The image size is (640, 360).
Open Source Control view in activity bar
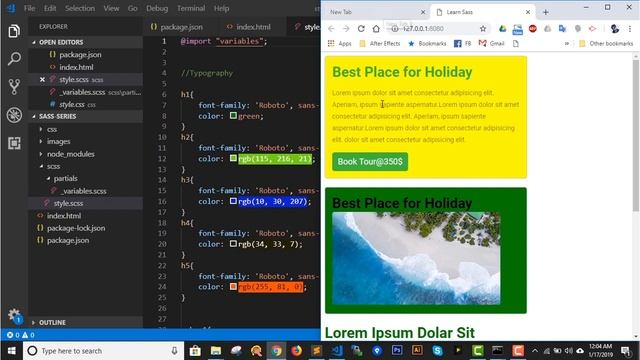(x=14, y=87)
